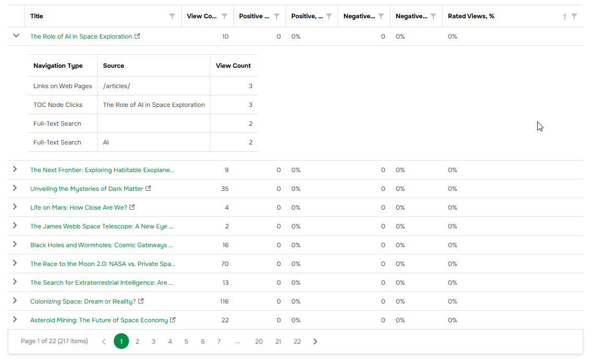Image resolution: width=592 pixels, height=364 pixels.
Task: Select page 3 in the pagination bar
Action: [153, 341]
